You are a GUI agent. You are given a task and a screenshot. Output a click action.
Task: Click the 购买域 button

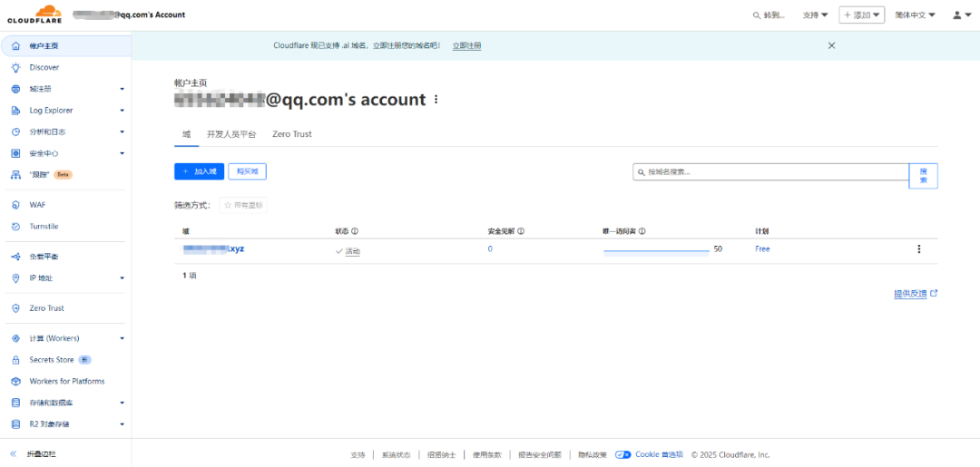point(248,171)
